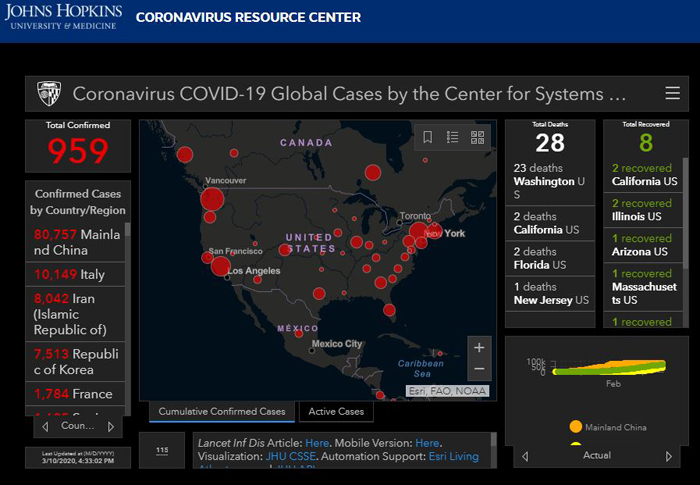700x485 pixels.
Task: Click the 1 deaths New Jersey entry
Action: (550, 293)
